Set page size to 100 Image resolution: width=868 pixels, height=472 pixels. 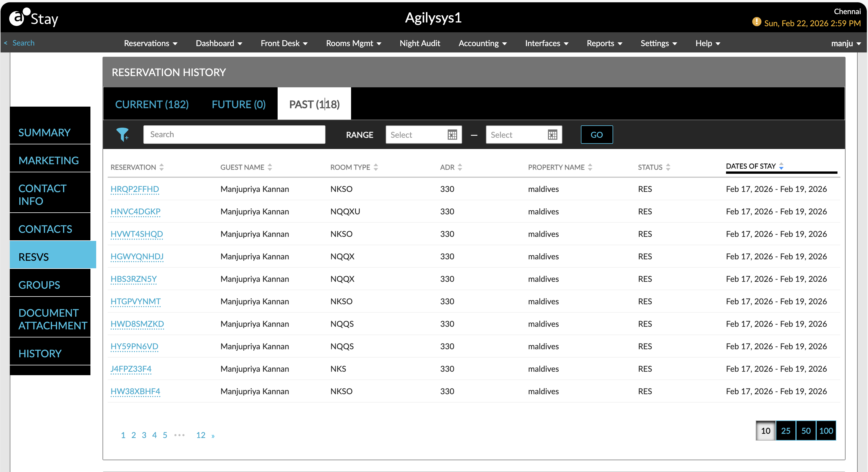click(x=826, y=431)
